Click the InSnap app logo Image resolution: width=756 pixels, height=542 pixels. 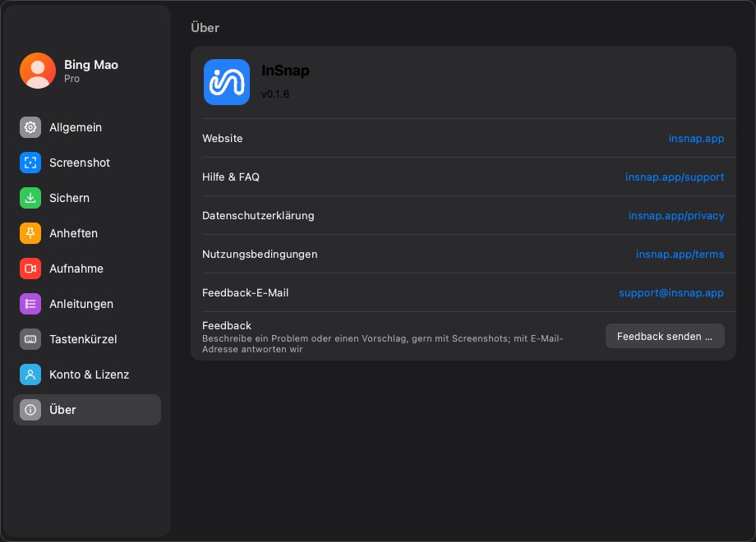227,82
